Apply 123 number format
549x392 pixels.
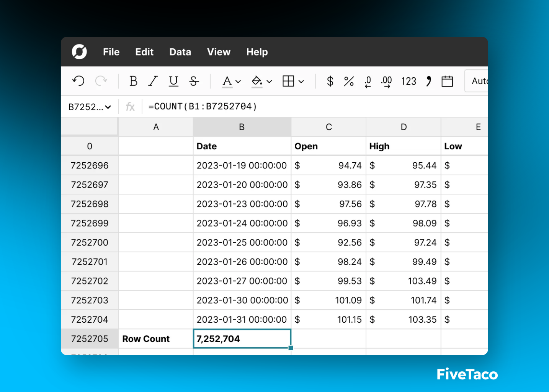408,81
